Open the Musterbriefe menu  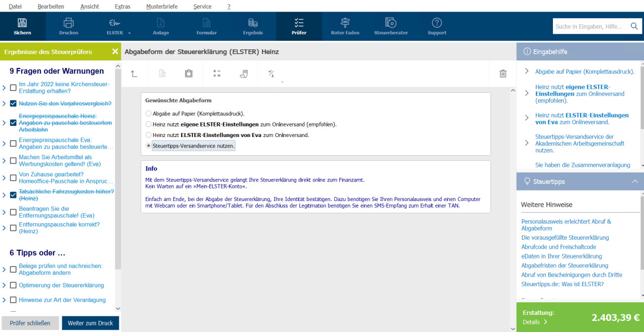click(x=162, y=7)
